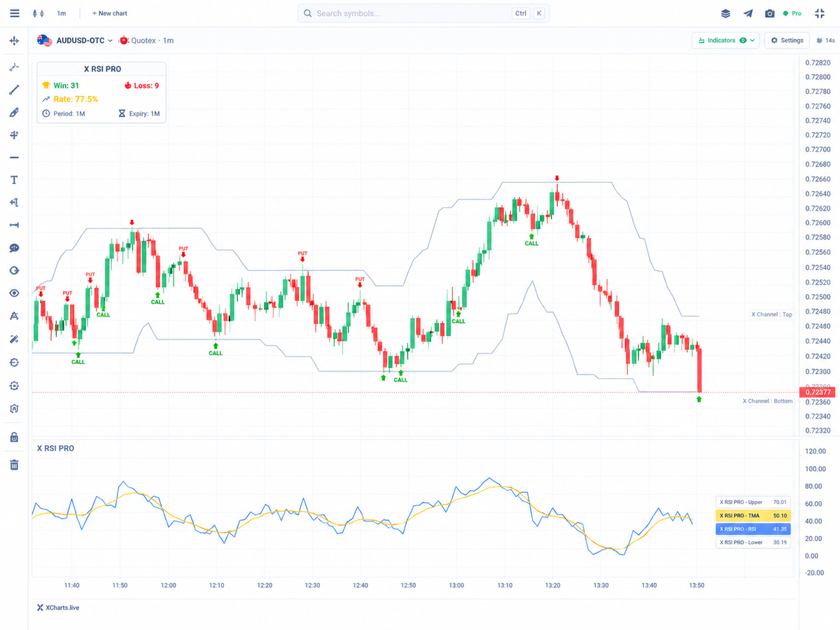The image size is (840, 630).
Task: Select the Text tool
Action: (x=14, y=180)
